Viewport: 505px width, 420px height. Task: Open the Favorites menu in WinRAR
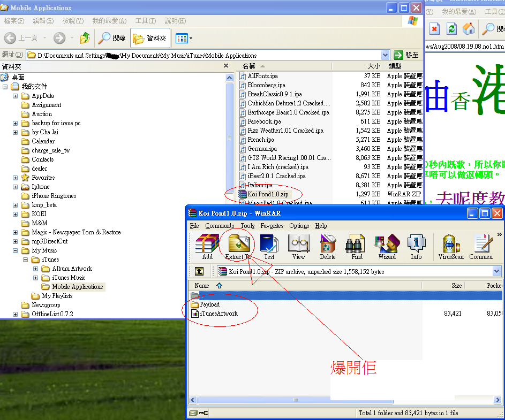coord(272,226)
